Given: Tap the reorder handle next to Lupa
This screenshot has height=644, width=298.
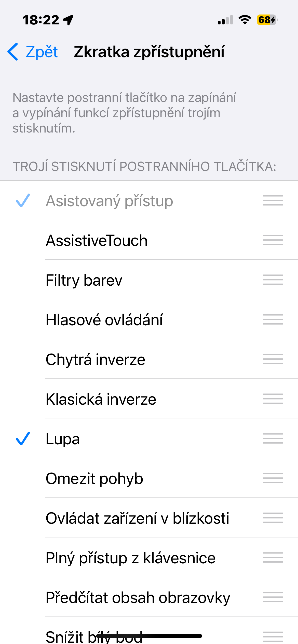Looking at the screenshot, I should tap(273, 438).
